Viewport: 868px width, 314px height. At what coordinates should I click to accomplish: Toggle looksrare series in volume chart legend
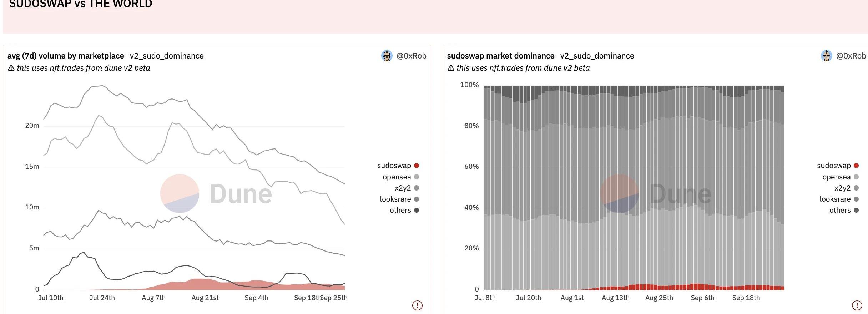(x=399, y=199)
